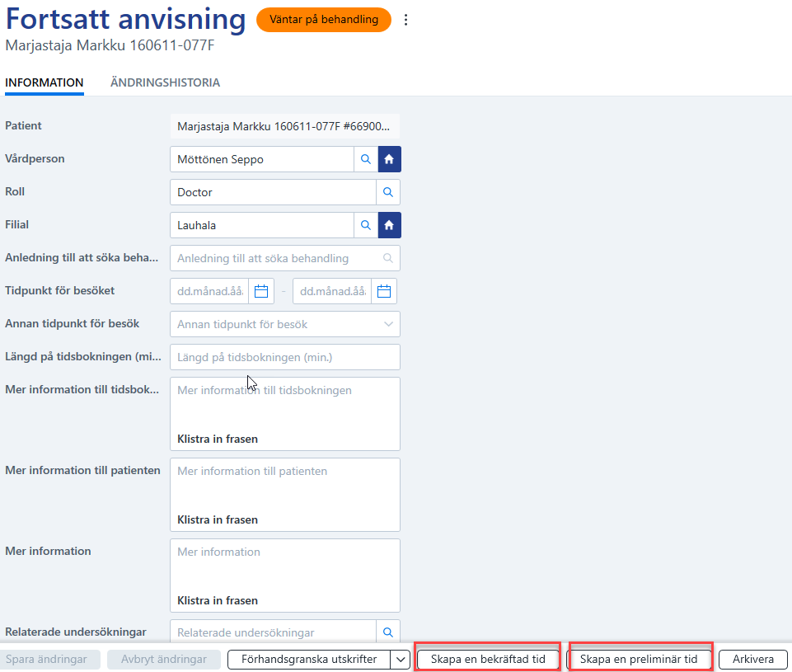Click the search icon in Vårdperson field
The height and width of the screenshot is (672, 792).
pyautogui.click(x=366, y=159)
